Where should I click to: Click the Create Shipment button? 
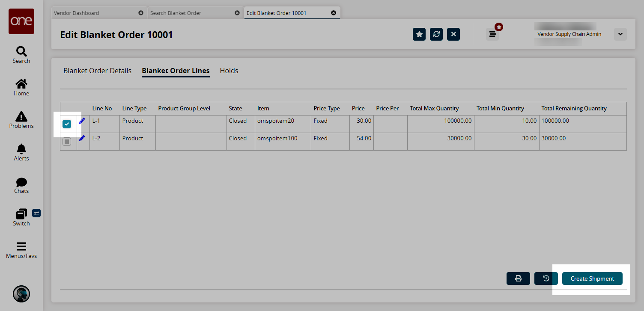tap(592, 278)
